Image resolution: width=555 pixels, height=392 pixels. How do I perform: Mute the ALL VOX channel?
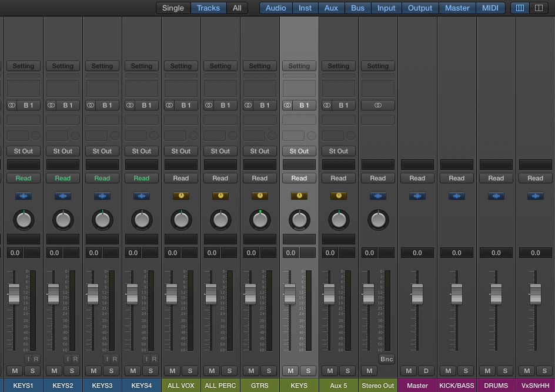click(172, 371)
